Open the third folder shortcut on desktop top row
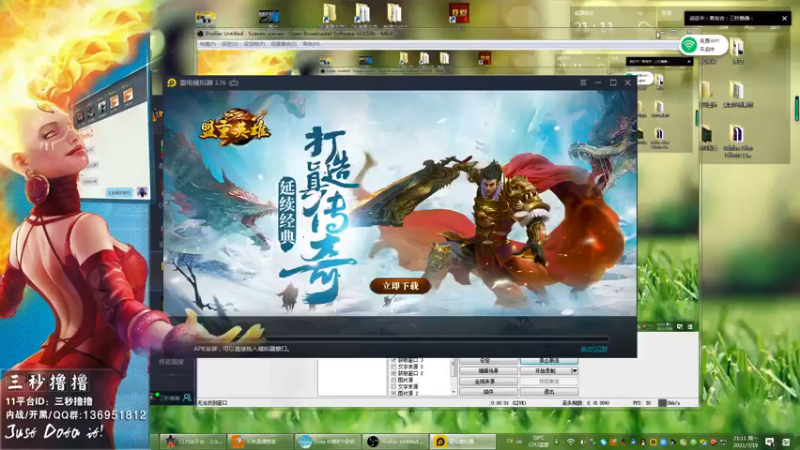Image resolution: width=800 pixels, height=450 pixels. [394, 15]
